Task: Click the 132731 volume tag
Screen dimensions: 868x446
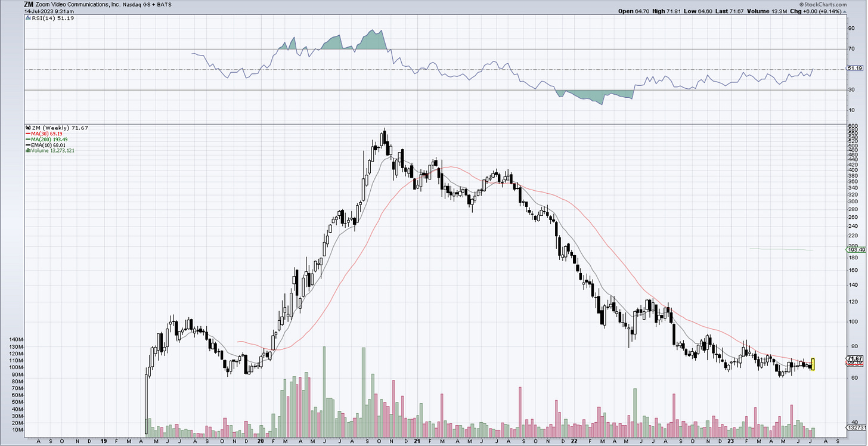Action: point(855,426)
